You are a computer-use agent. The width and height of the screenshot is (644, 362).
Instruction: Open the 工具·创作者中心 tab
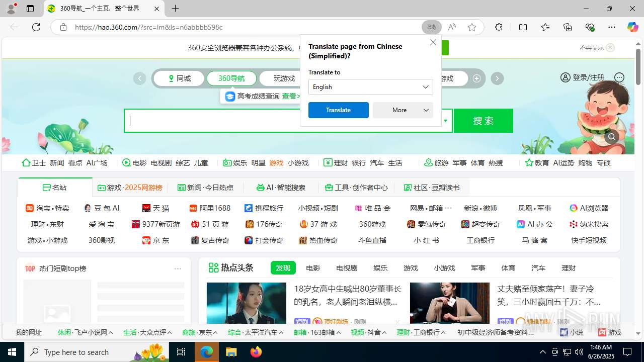pyautogui.click(x=356, y=188)
